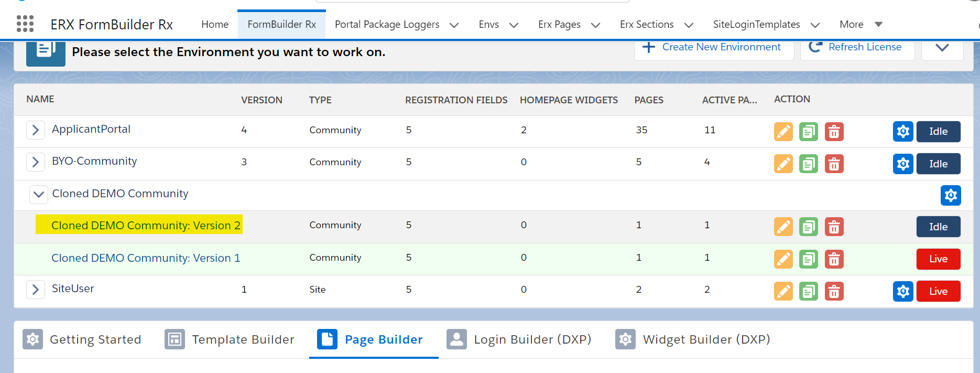Collapse the Cloned DEMO Community row
The width and height of the screenshot is (980, 373).
(x=38, y=194)
